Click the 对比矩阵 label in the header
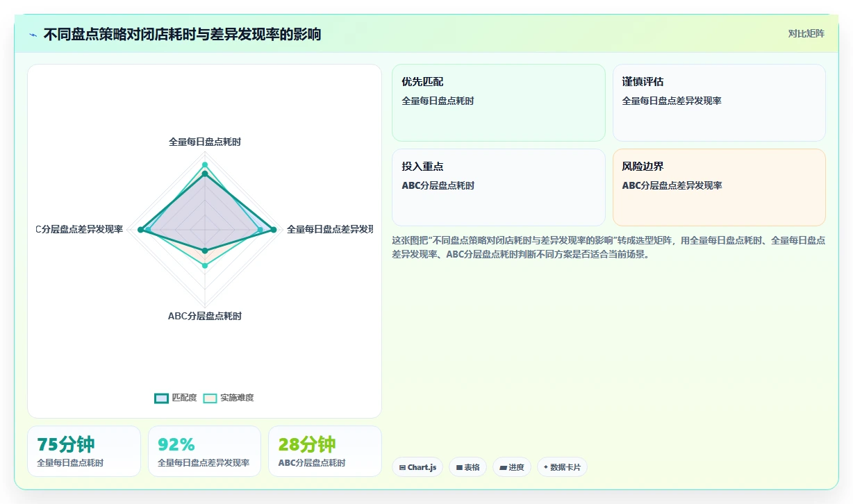This screenshot has width=853, height=504. click(806, 33)
